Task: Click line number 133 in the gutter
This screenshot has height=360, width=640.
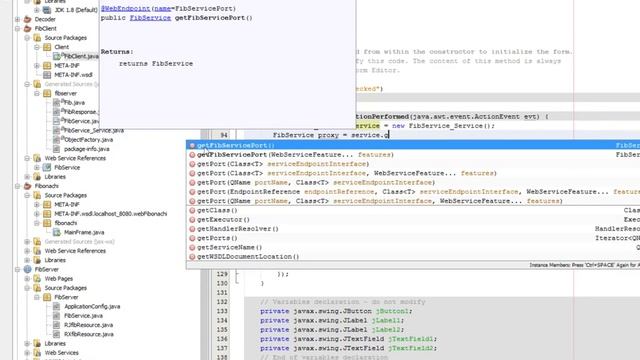Action: [x=222, y=311]
